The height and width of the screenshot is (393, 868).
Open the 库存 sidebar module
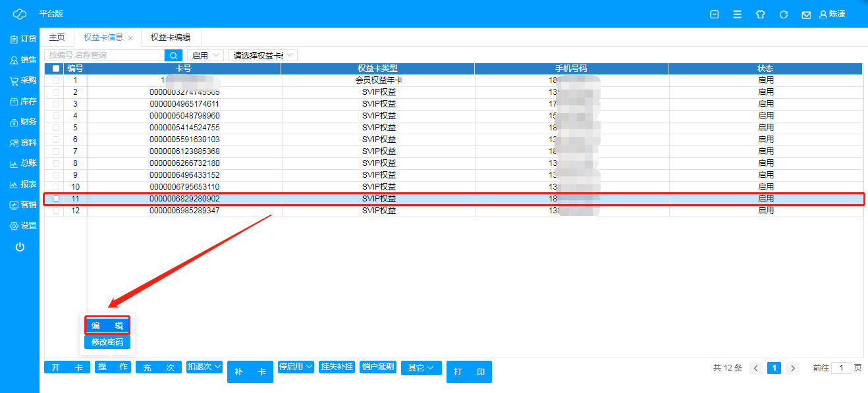tap(23, 101)
